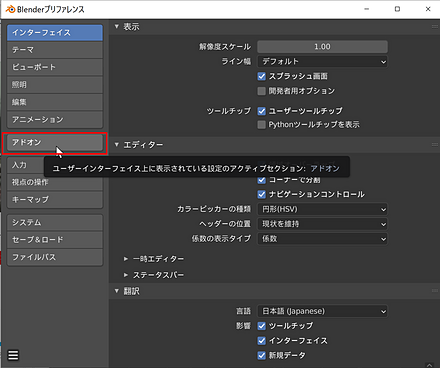Image resolution: width=440 pixels, height=368 pixels.
Task: Click the scroll-up arrow at bottom right
Action: (429, 365)
